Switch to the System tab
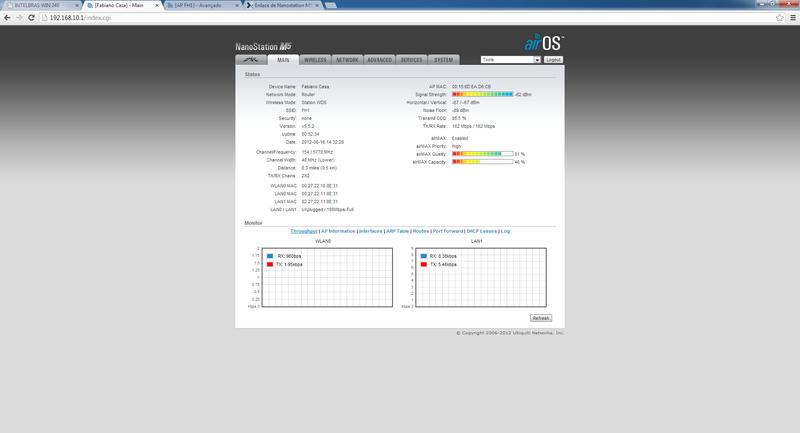The width and height of the screenshot is (800, 433). pyautogui.click(x=443, y=60)
